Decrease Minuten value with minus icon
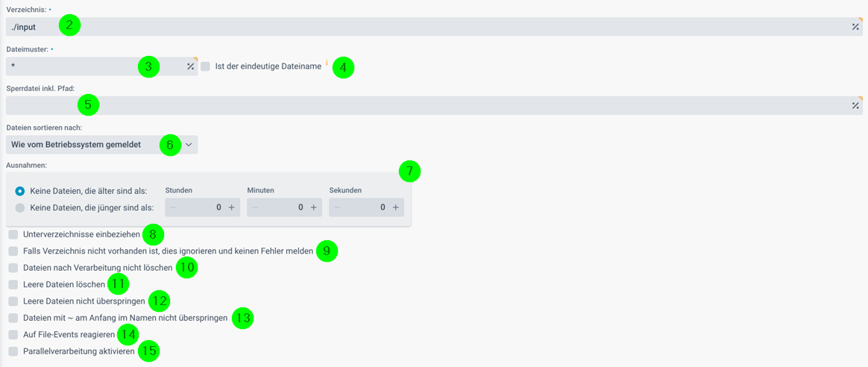Image resolution: width=868 pixels, height=367 pixels. pos(255,207)
